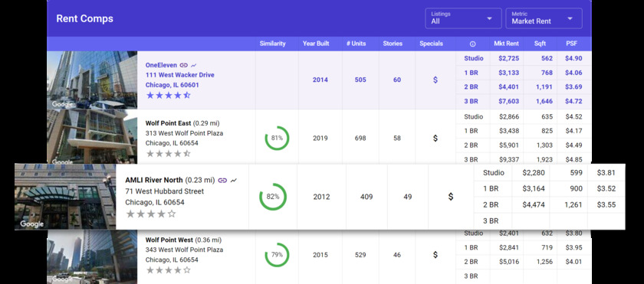Open the Listings dropdown set to All
This screenshot has height=284, width=644.
click(x=463, y=18)
